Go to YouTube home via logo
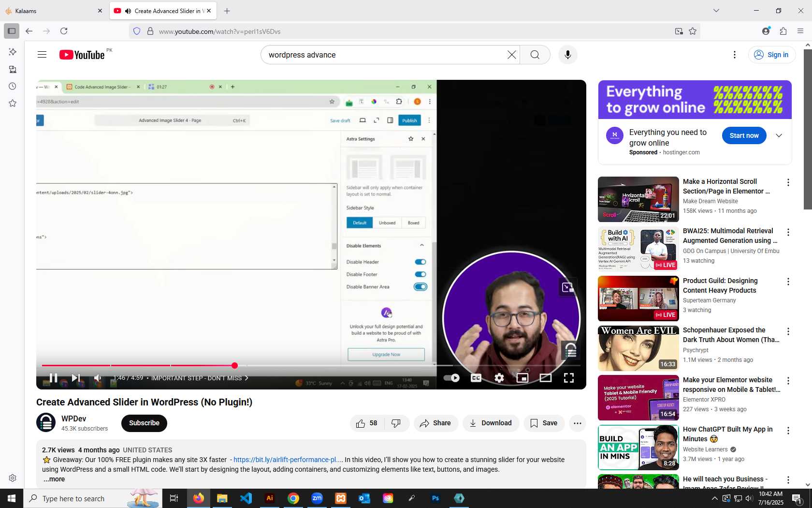This screenshot has height=508, width=812. [x=82, y=55]
